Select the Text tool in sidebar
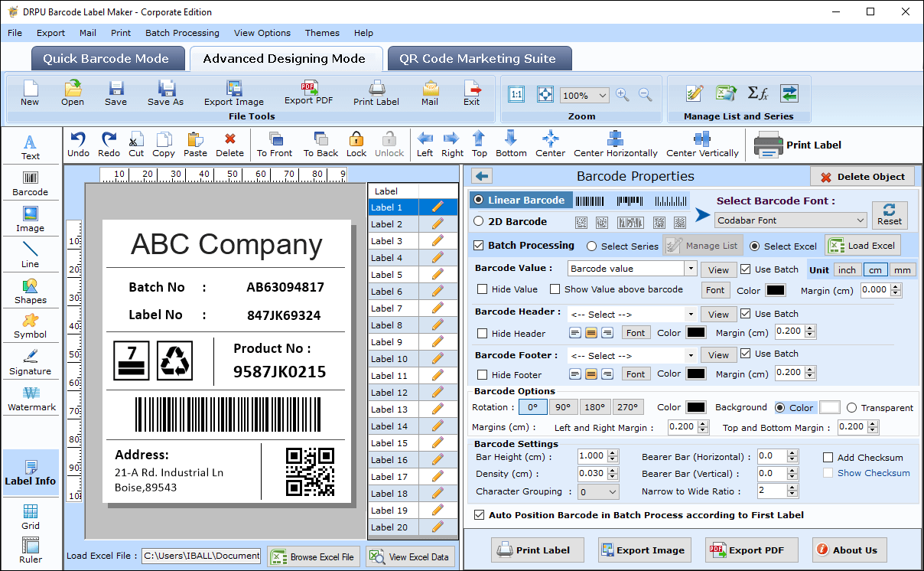The image size is (924, 571). [x=31, y=147]
